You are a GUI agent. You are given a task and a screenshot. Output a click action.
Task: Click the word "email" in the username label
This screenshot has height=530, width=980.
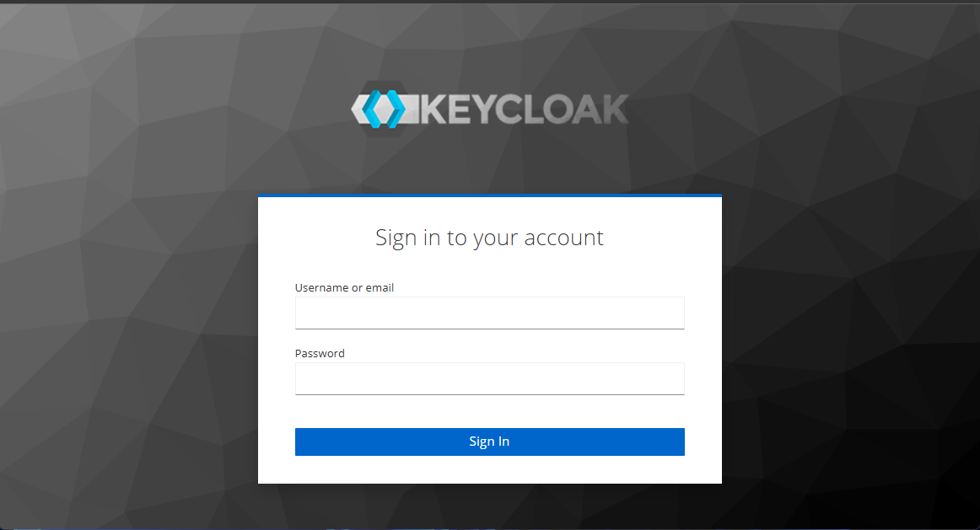tap(380, 287)
